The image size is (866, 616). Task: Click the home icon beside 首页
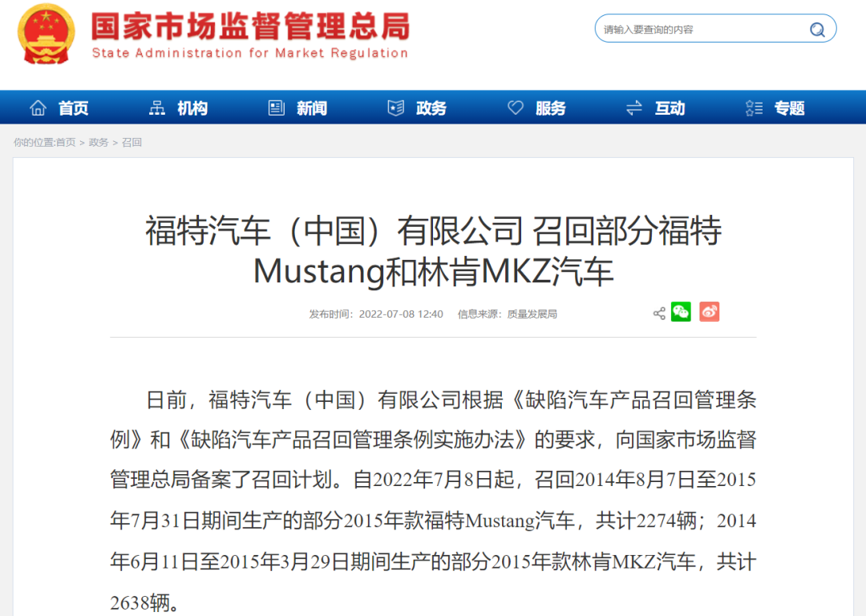pos(38,108)
